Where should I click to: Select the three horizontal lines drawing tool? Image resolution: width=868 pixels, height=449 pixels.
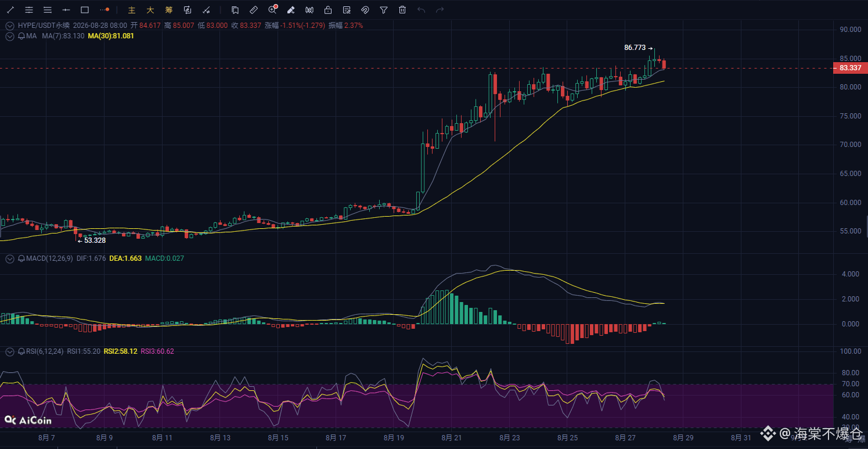pos(48,10)
